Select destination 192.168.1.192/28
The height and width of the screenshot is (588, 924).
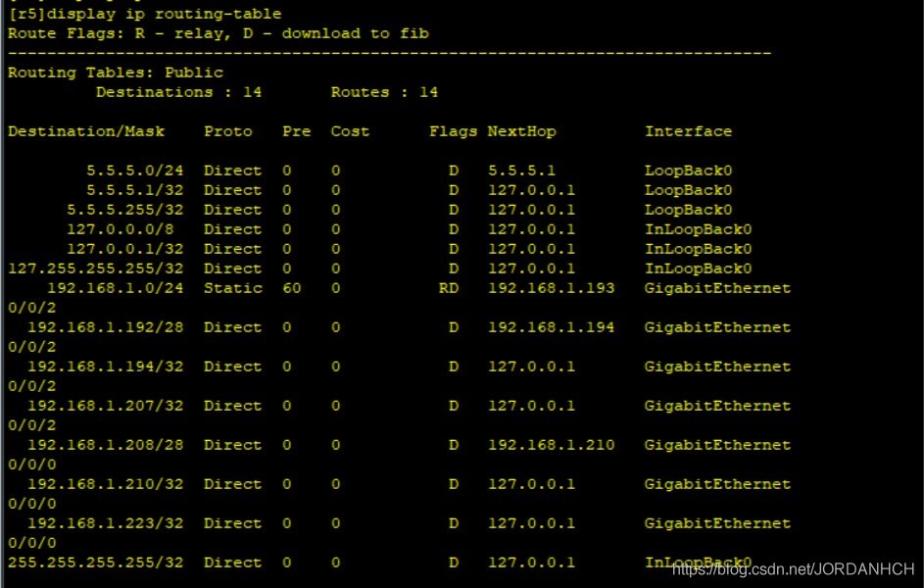point(106,327)
